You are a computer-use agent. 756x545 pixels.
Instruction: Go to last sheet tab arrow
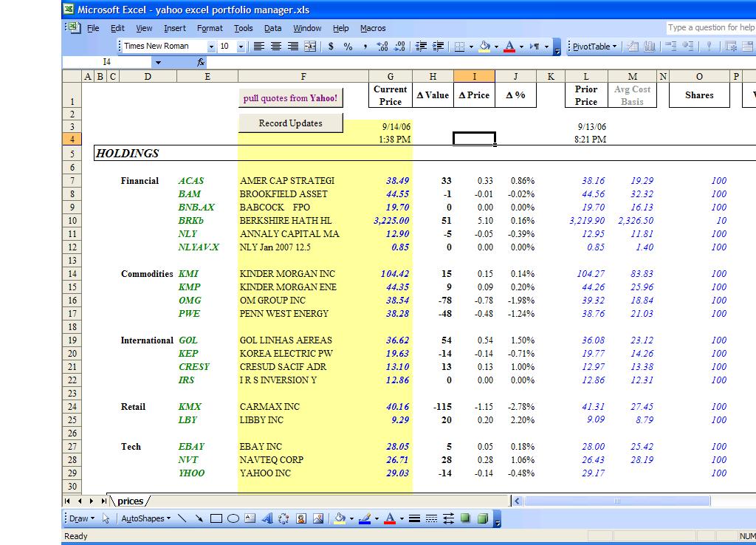(x=103, y=501)
